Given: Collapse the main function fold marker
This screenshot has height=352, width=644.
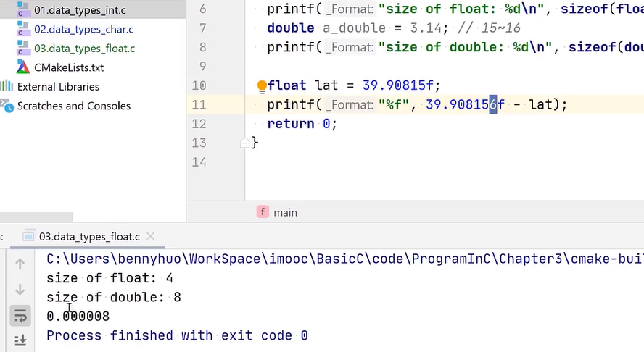Looking at the screenshot, I should pos(244,143).
